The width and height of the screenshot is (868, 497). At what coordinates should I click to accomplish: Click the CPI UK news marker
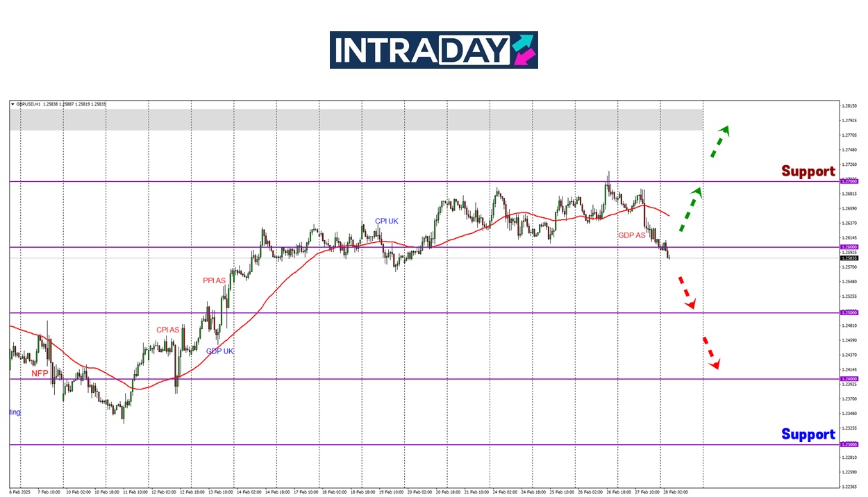click(387, 221)
